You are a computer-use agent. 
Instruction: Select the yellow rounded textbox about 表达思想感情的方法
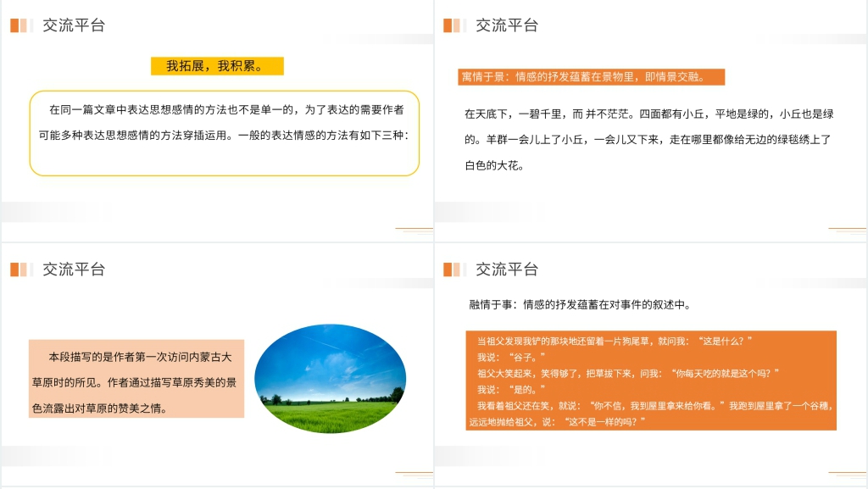[x=223, y=132]
